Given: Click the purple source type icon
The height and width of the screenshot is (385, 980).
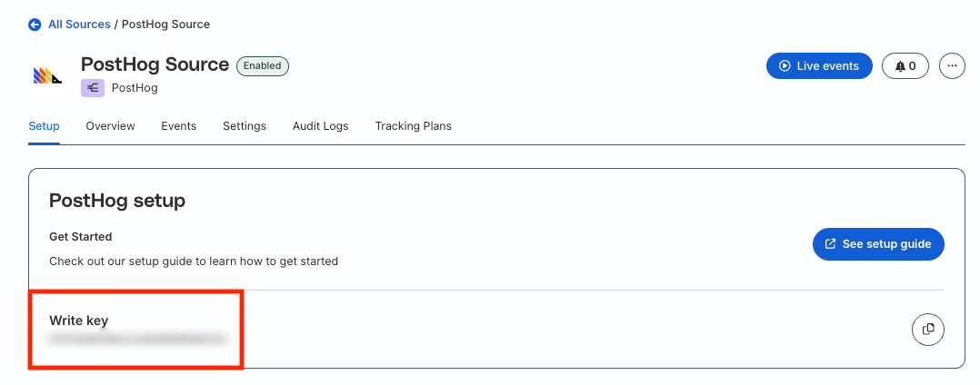Looking at the screenshot, I should point(93,88).
